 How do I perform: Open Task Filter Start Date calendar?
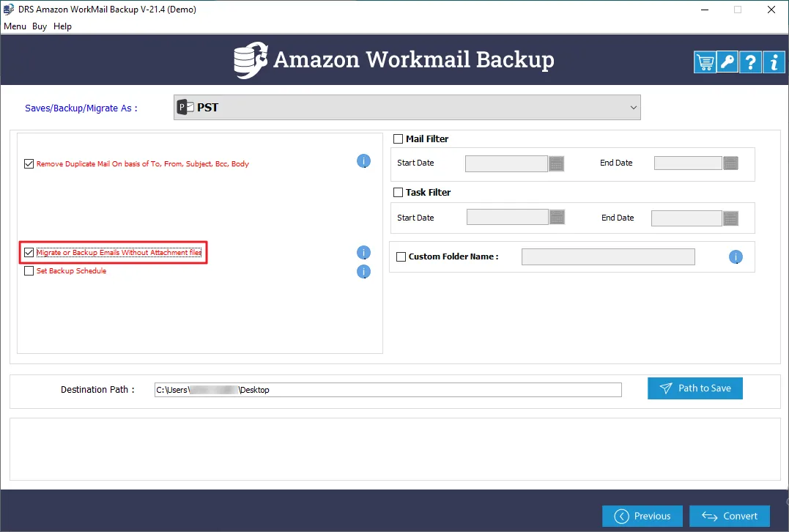(x=557, y=218)
